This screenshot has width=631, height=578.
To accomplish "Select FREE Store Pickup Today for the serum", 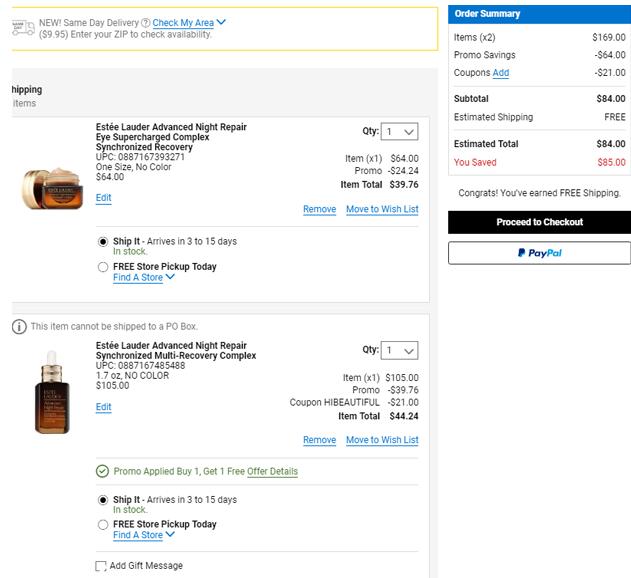I will coord(103,524).
